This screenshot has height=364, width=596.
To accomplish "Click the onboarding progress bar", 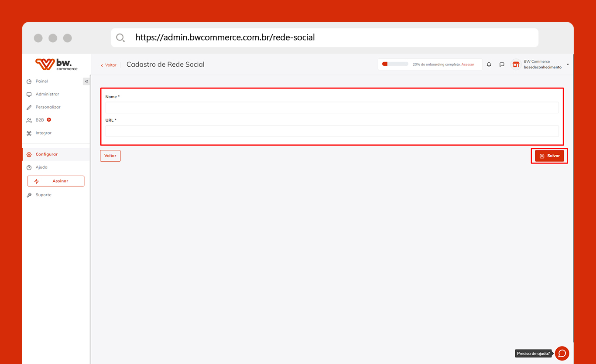I will tap(395, 64).
